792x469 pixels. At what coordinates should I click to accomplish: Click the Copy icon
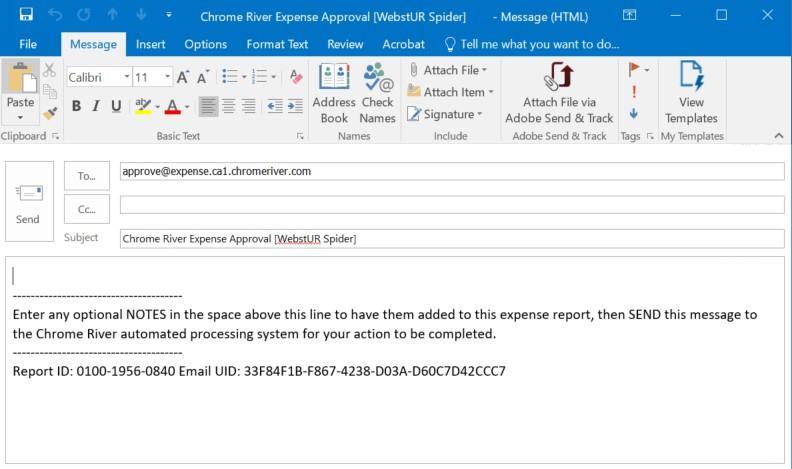click(x=50, y=91)
